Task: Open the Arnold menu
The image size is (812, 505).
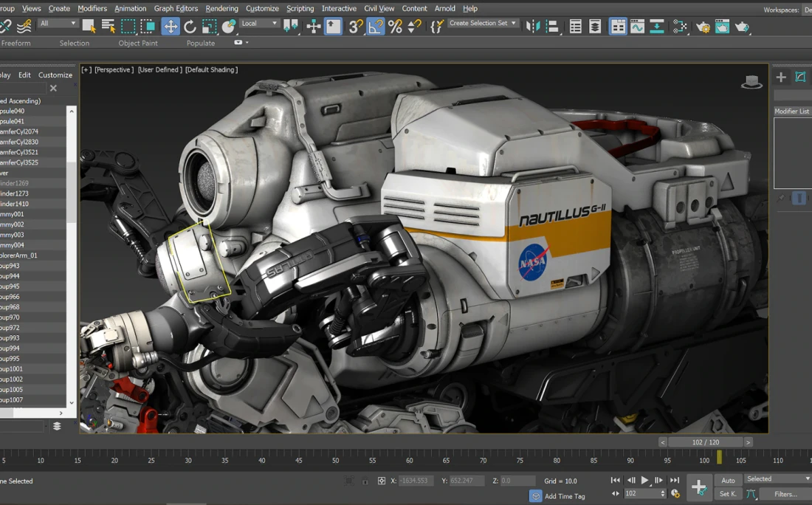Action: tap(444, 8)
